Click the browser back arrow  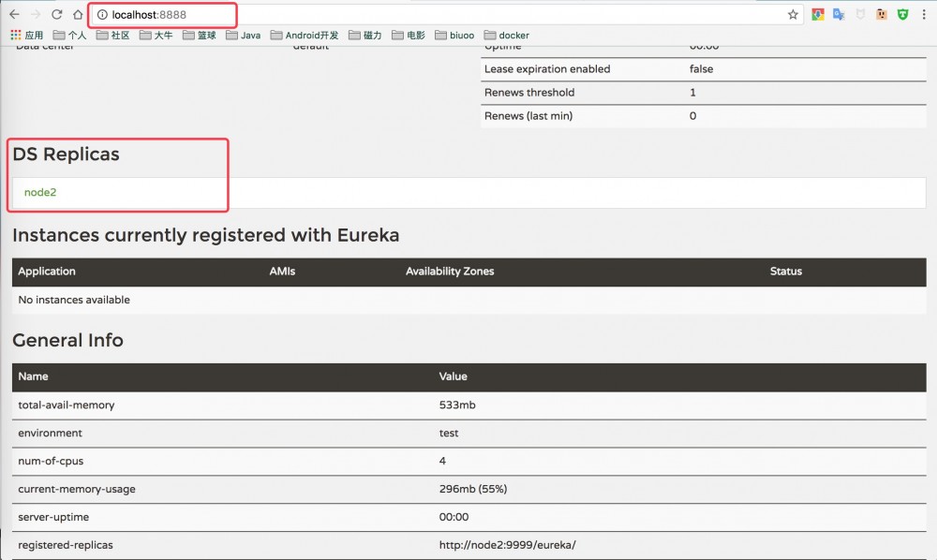tap(13, 15)
